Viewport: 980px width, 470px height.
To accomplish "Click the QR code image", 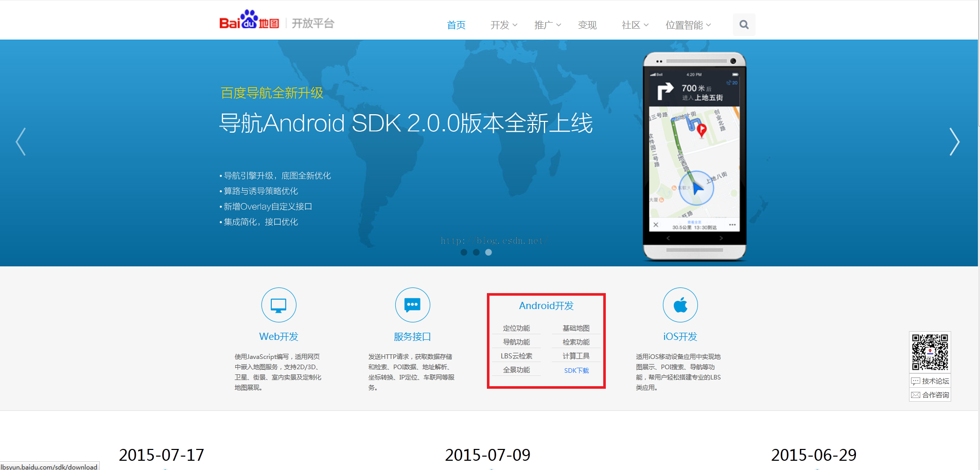I will (930, 352).
